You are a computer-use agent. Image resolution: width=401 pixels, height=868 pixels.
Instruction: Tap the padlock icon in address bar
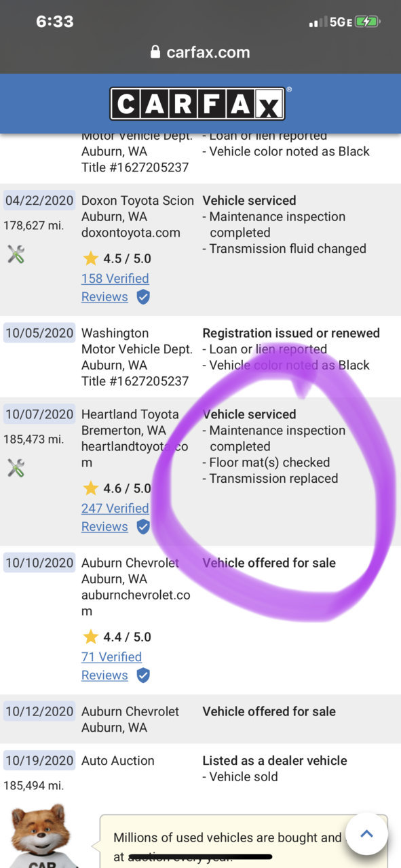155,52
